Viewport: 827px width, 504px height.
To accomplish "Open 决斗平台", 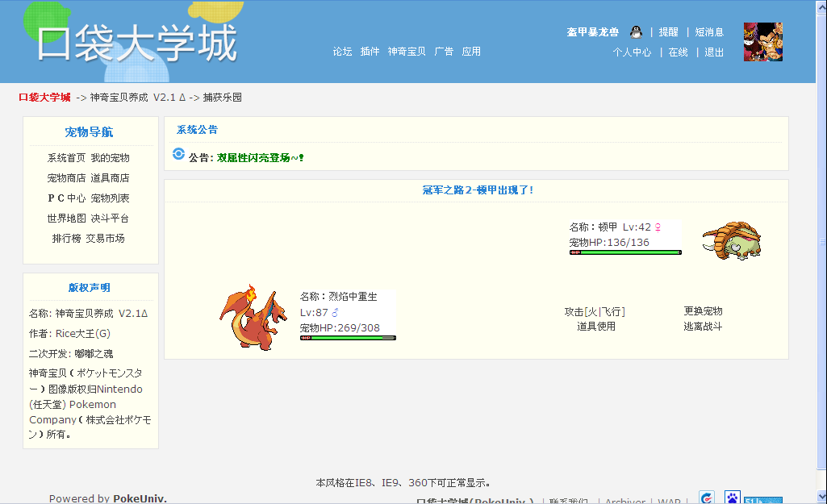I will click(x=111, y=219).
